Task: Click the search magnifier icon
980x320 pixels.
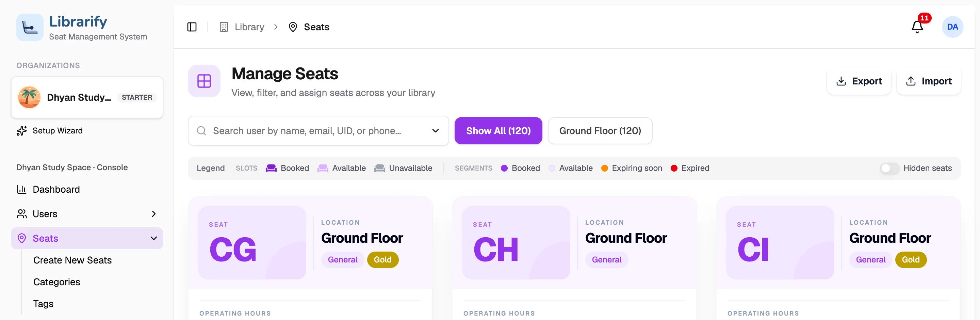Action: [201, 131]
